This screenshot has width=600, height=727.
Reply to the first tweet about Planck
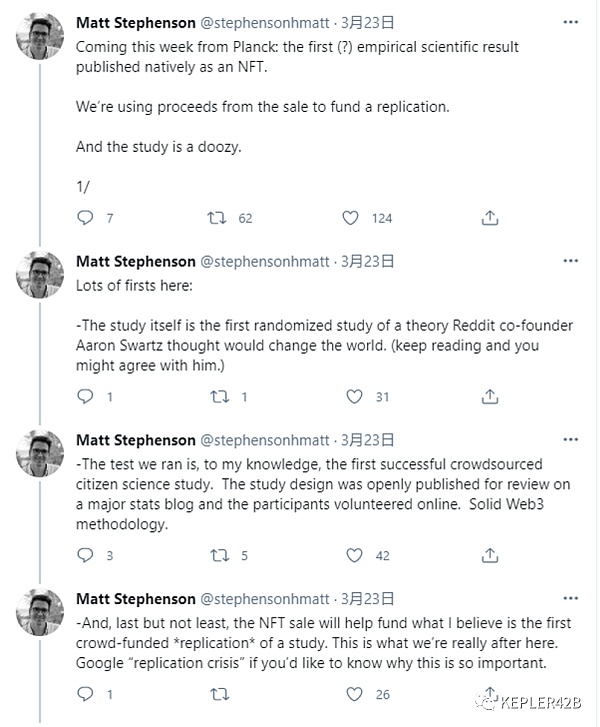click(85, 217)
